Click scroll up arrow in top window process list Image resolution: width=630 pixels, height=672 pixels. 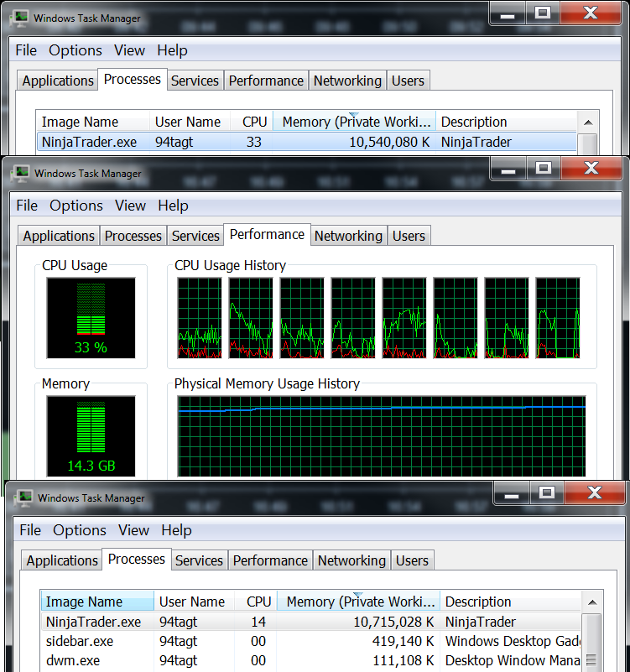tap(588, 122)
